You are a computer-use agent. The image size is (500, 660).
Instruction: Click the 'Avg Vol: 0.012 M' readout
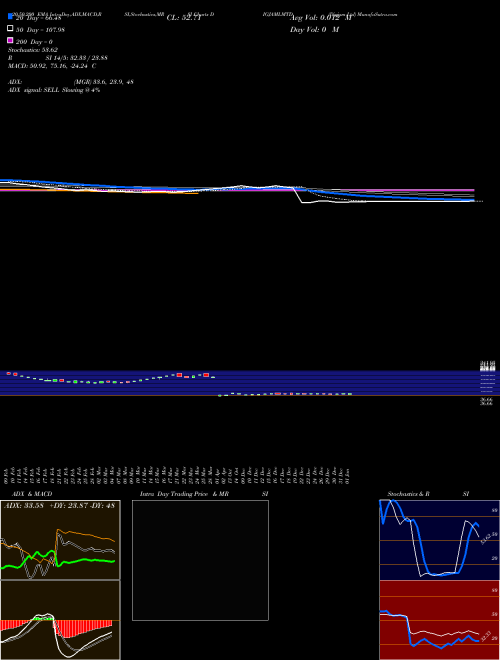(320, 18)
